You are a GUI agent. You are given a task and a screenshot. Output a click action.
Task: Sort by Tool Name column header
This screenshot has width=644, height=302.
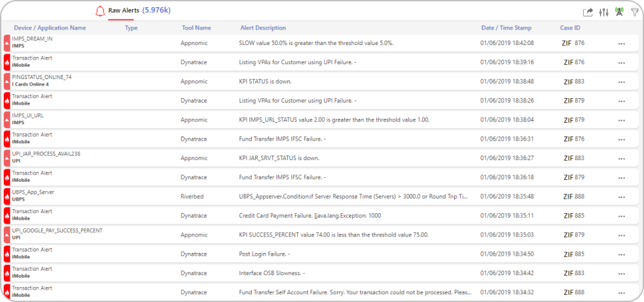click(197, 28)
